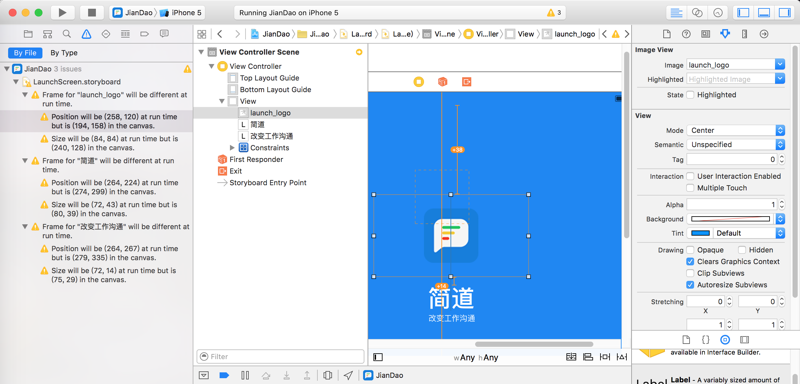Open the Mode Center dropdown
The image size is (800, 384).
tap(735, 130)
